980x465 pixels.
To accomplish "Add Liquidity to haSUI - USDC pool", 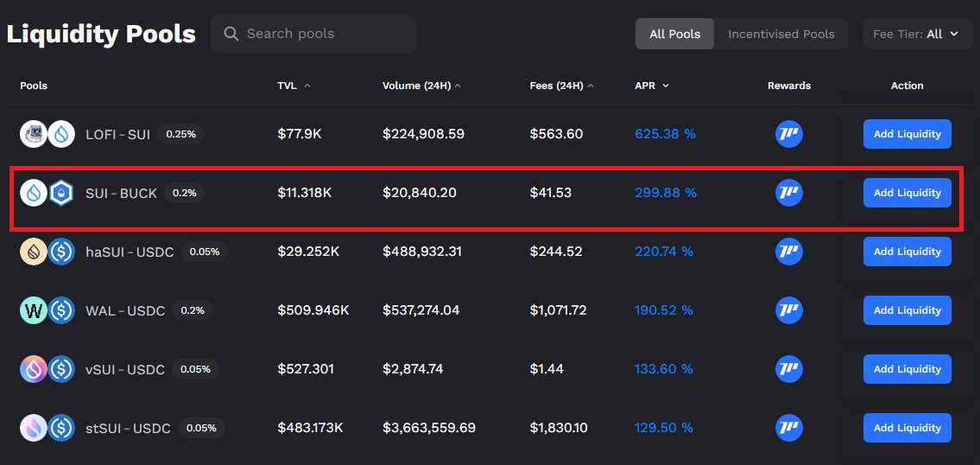I will coord(907,252).
